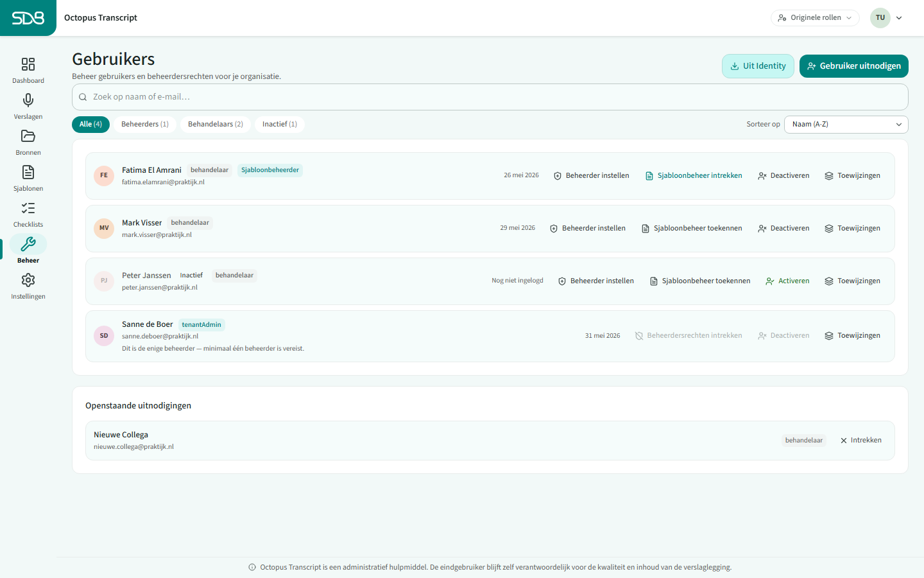Open the Originele rollen dropdown
The height and width of the screenshot is (578, 924).
click(x=815, y=18)
